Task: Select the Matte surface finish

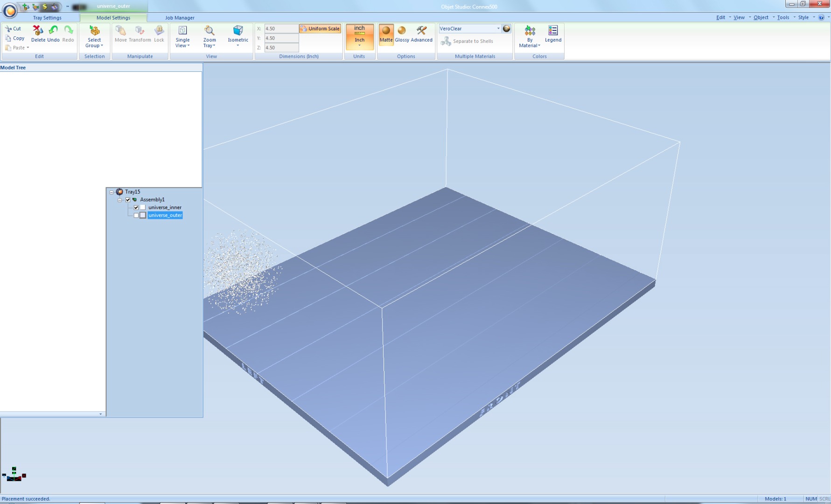Action: coord(386,34)
